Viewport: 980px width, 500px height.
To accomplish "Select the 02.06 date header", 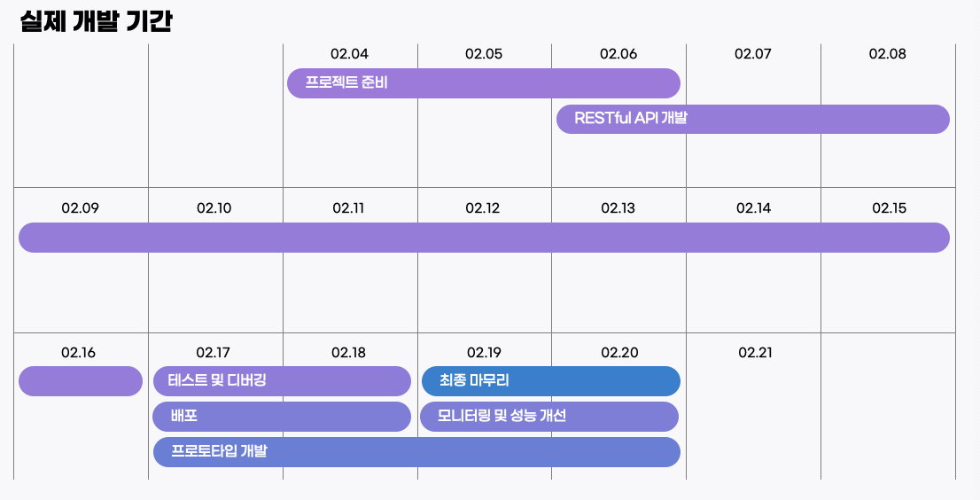I will click(x=618, y=54).
